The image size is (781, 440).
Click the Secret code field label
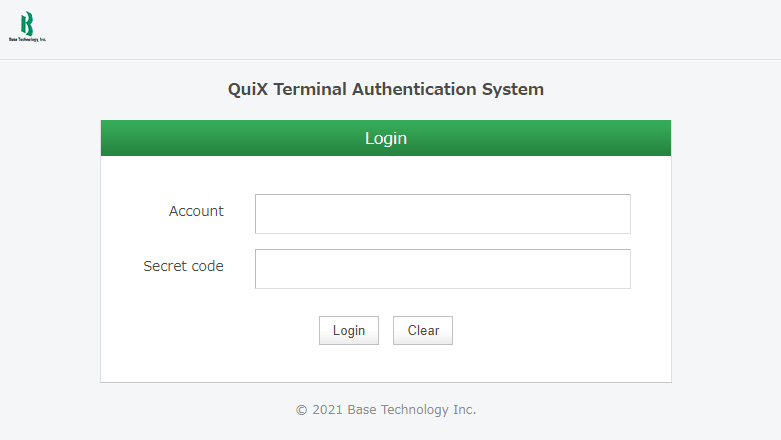pyautogui.click(x=183, y=266)
